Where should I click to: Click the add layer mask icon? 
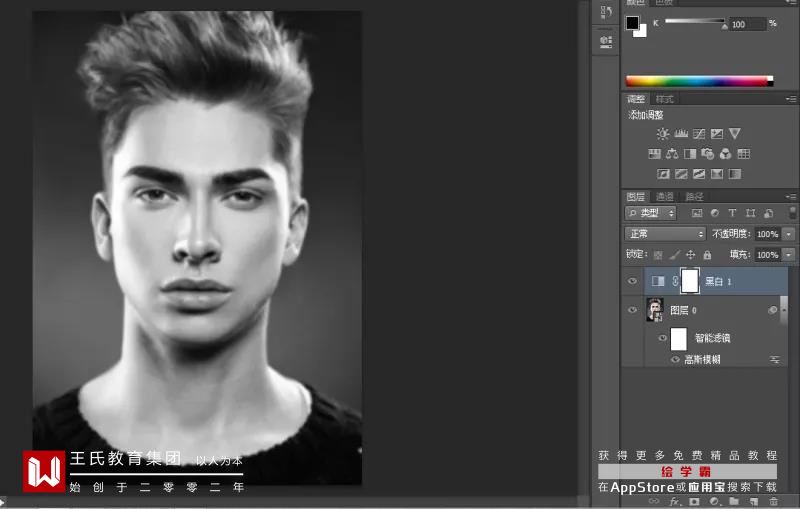(x=694, y=502)
